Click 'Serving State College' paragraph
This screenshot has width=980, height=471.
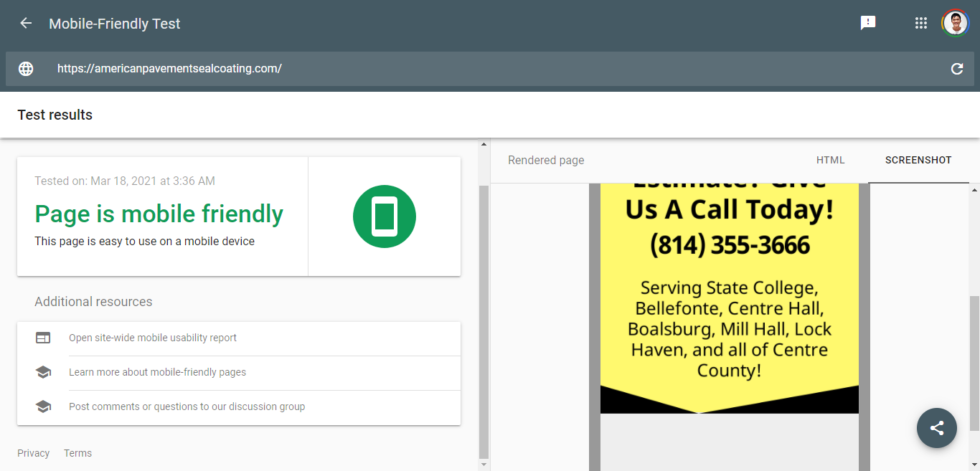[x=730, y=329]
